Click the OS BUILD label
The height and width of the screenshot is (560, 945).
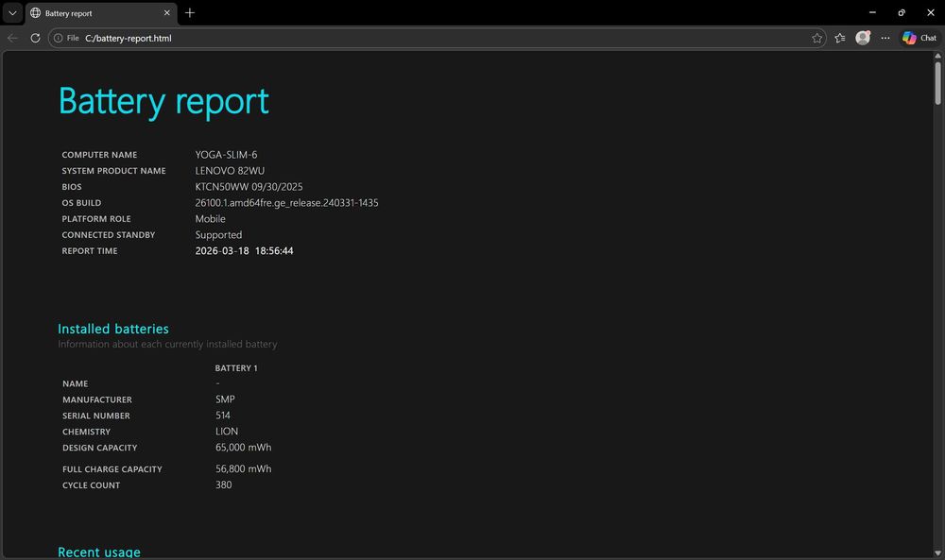pos(81,203)
